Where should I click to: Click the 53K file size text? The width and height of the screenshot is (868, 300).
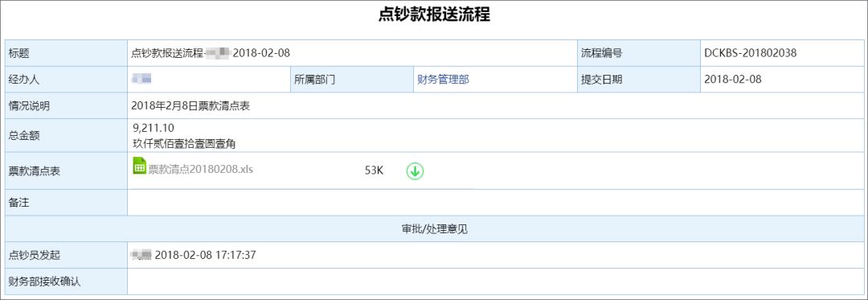(374, 171)
